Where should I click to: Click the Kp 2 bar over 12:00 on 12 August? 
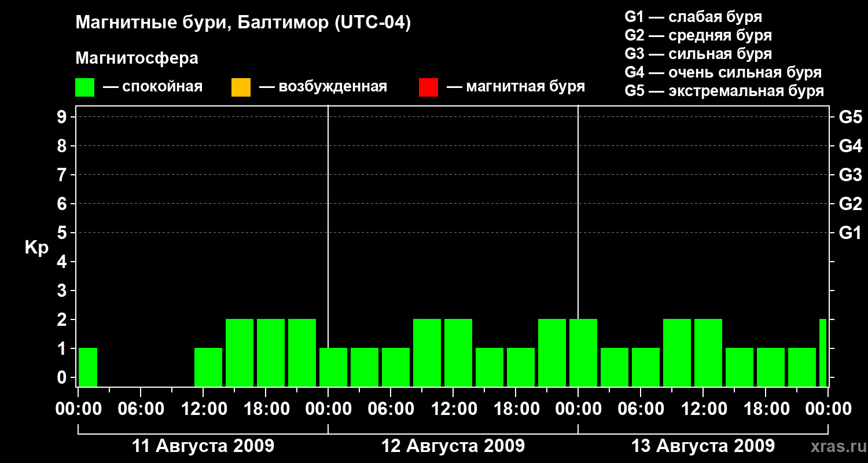[x=458, y=352]
